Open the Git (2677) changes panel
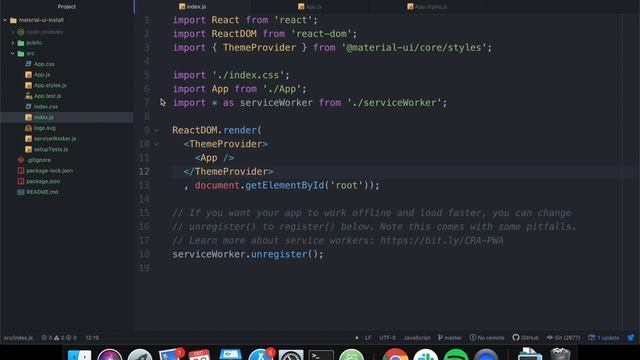 point(563,338)
